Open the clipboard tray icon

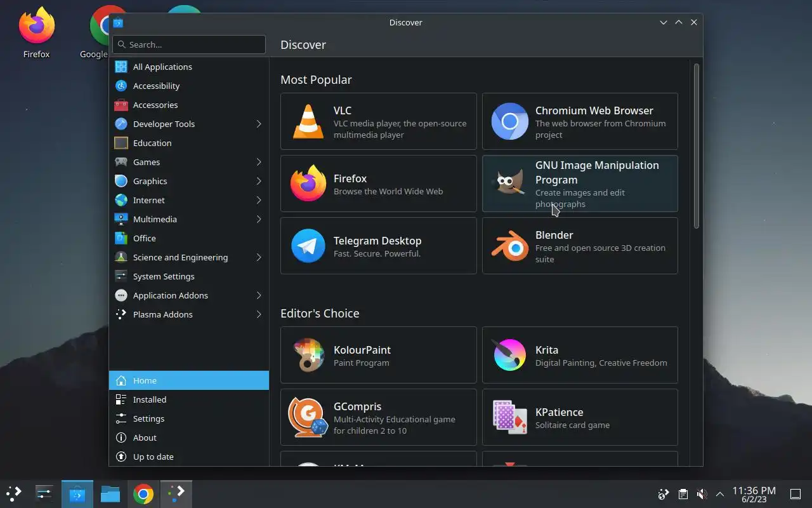coord(683,494)
